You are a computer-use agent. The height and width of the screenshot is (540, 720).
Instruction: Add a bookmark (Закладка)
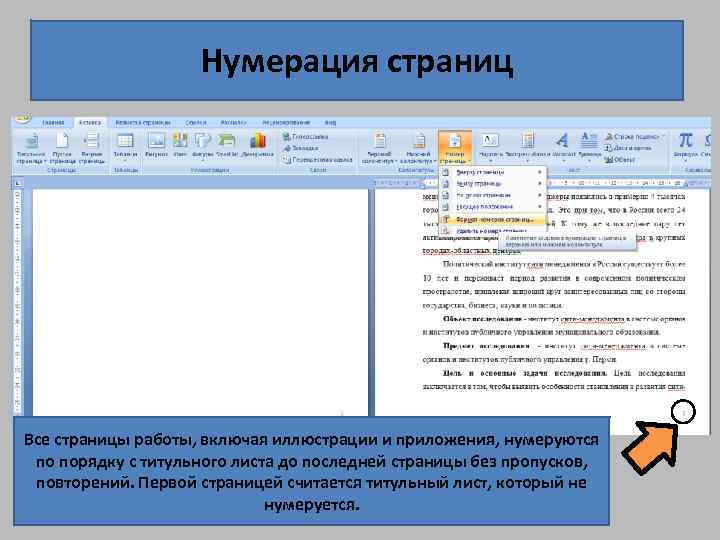(x=301, y=148)
